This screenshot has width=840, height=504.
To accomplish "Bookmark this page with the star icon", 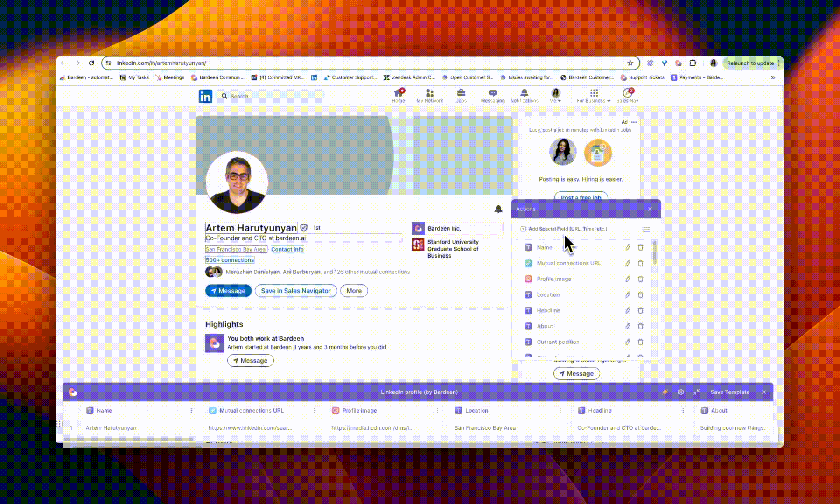I will [630, 63].
